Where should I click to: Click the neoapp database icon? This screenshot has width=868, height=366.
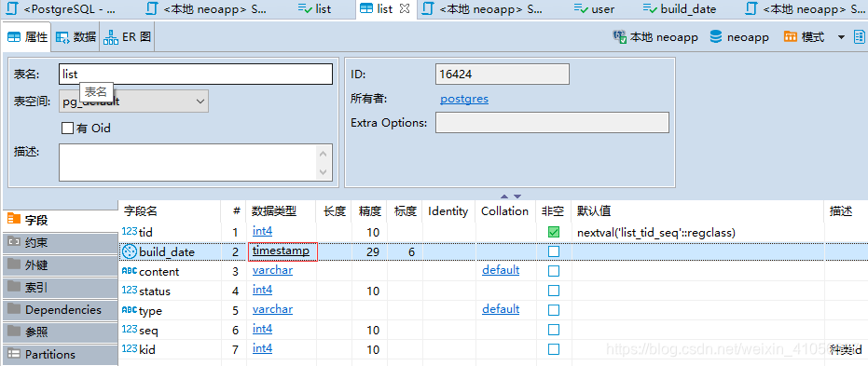[716, 37]
